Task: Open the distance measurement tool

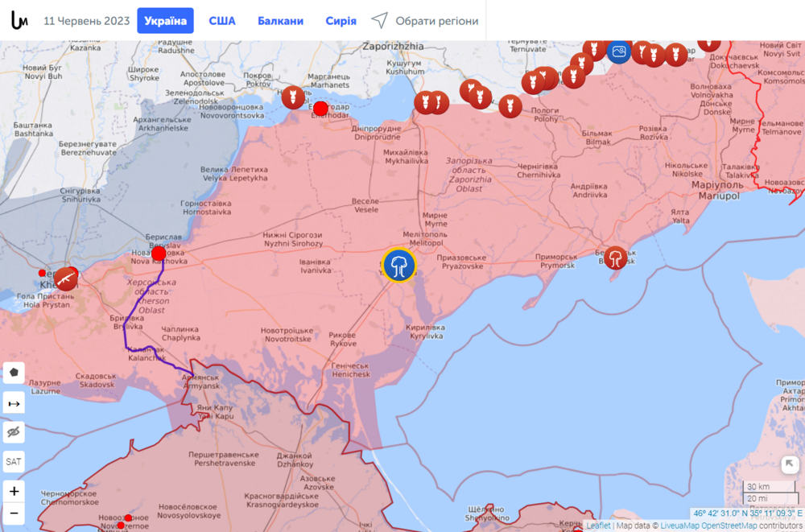Action: [x=14, y=402]
